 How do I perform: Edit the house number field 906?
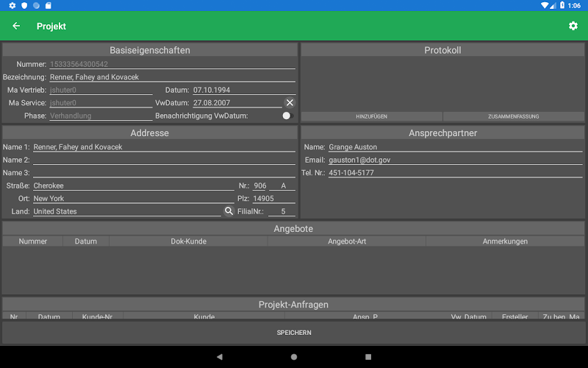(259, 185)
